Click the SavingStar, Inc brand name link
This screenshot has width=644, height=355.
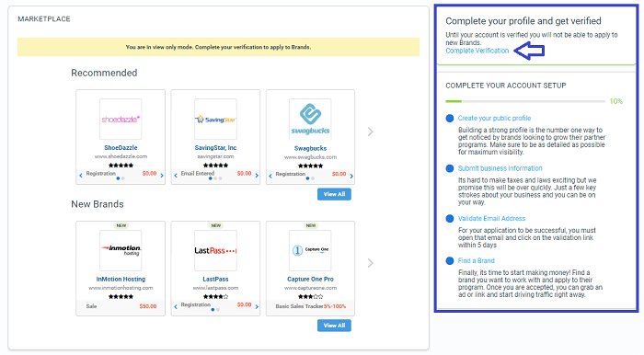(x=215, y=148)
